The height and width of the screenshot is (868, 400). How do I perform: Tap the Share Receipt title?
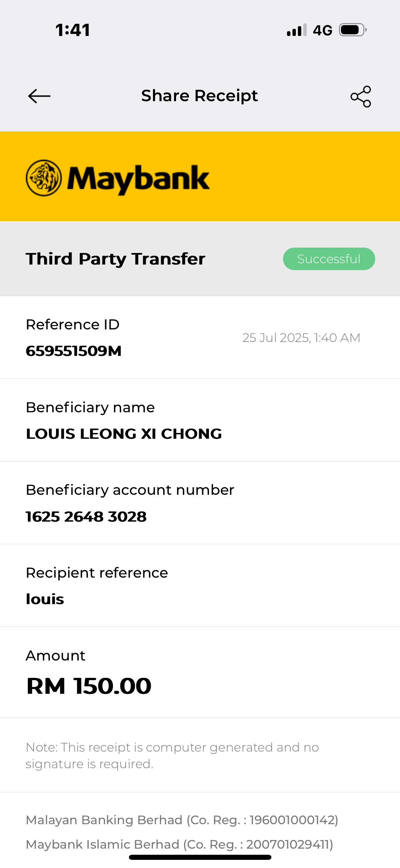pos(199,96)
